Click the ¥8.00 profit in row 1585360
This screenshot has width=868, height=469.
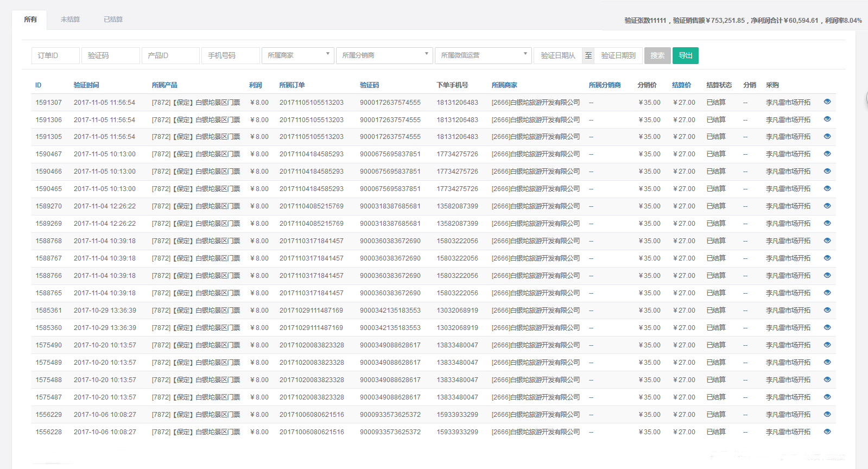point(259,328)
